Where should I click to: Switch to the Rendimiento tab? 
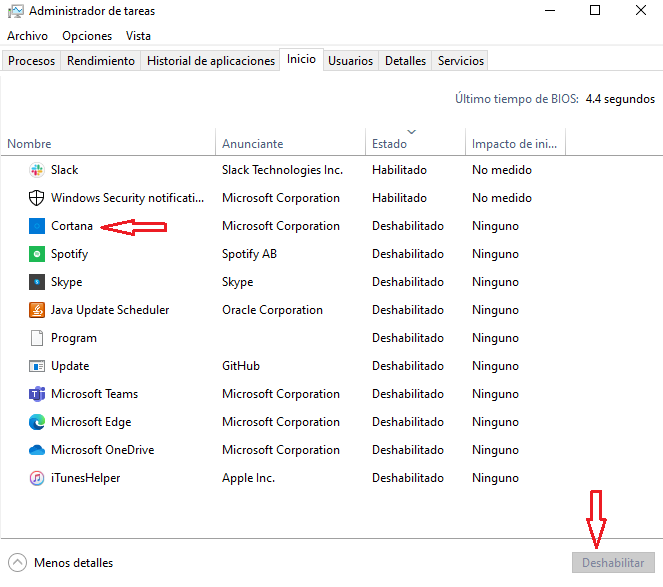(x=101, y=61)
